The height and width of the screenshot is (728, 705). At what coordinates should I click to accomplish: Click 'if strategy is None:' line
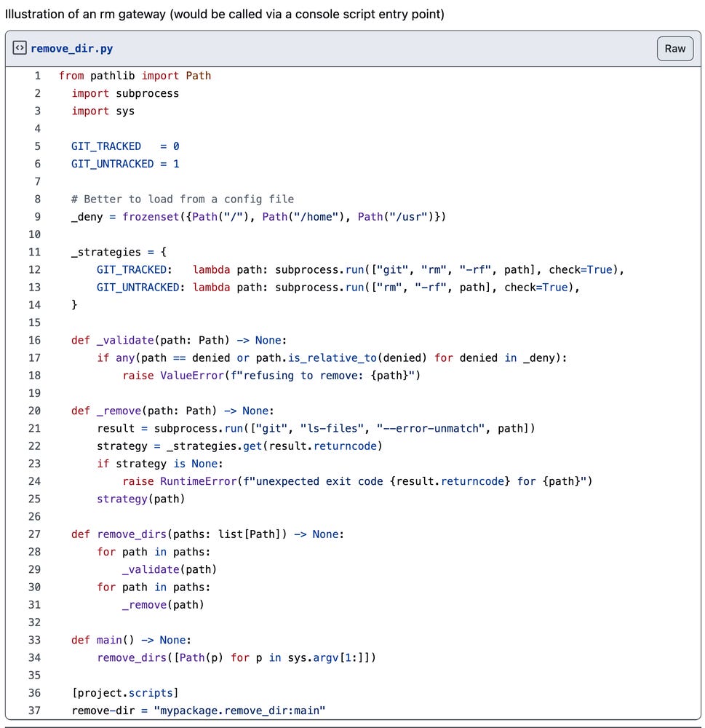click(x=160, y=464)
